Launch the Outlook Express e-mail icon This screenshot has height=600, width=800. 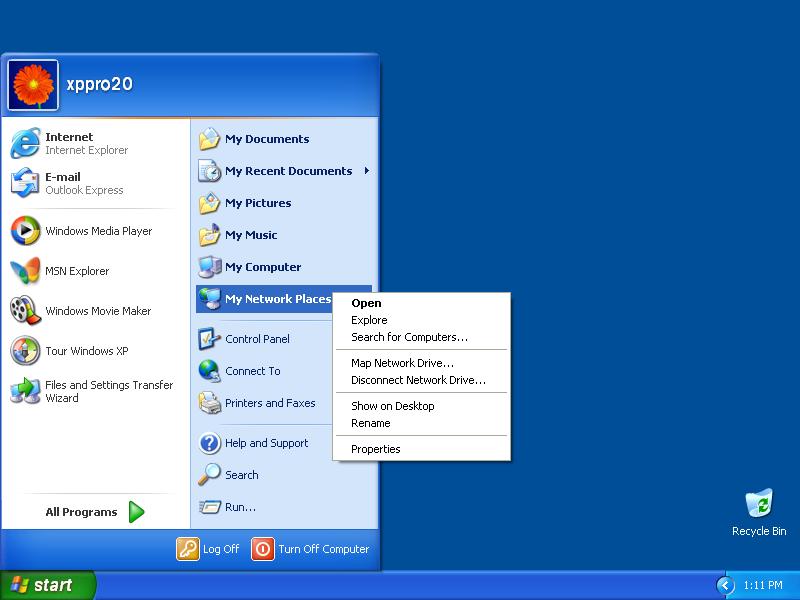[24, 183]
